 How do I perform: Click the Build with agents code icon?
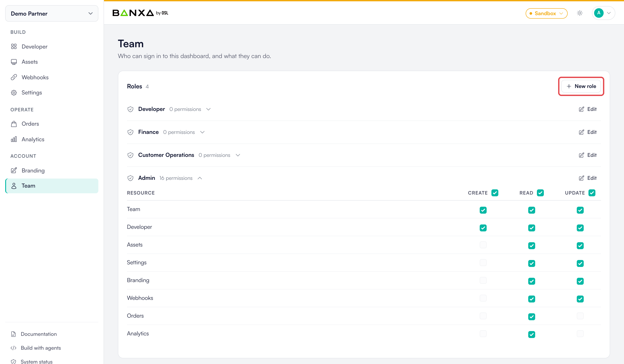(x=14, y=348)
